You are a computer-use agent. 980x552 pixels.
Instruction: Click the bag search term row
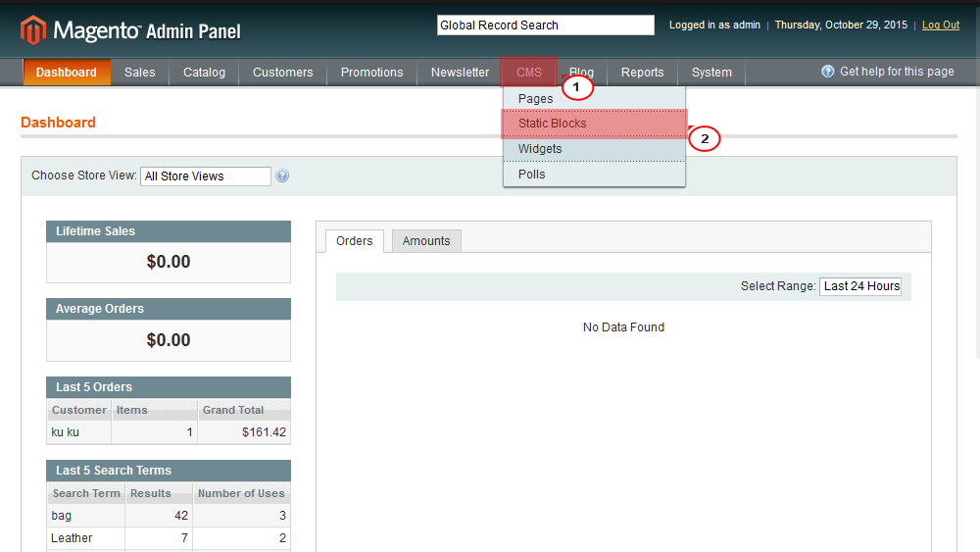tap(169, 516)
